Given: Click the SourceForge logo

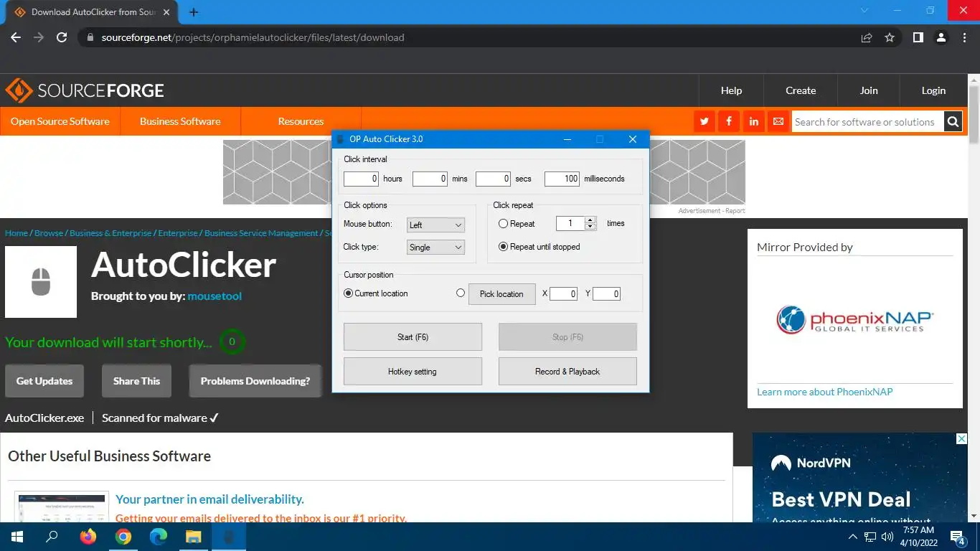Looking at the screenshot, I should pos(85,90).
